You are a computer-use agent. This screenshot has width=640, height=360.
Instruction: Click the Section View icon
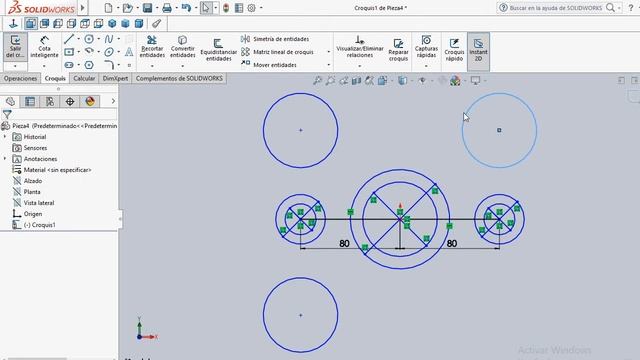point(356,81)
